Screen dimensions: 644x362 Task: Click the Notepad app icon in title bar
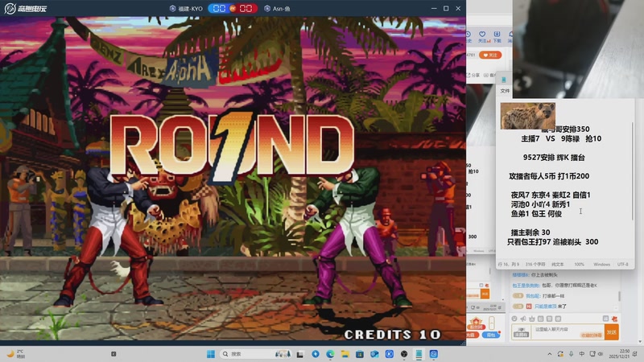click(504, 80)
